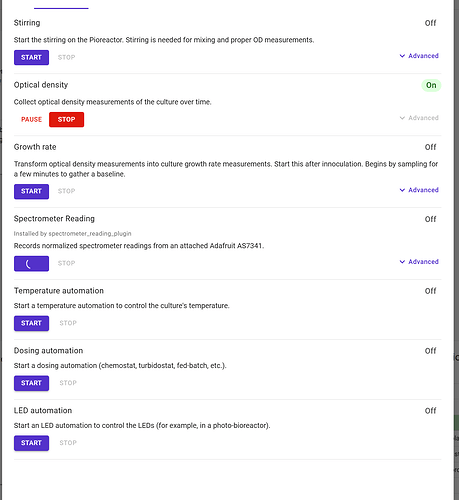
Task: Expand Advanced options for Growth rate
Action: [419, 190]
